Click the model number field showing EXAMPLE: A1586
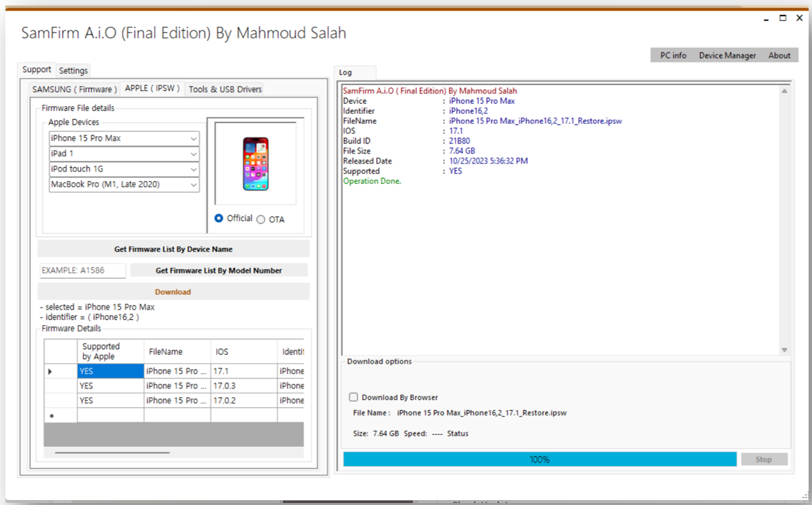This screenshot has width=812, height=505. click(x=83, y=271)
